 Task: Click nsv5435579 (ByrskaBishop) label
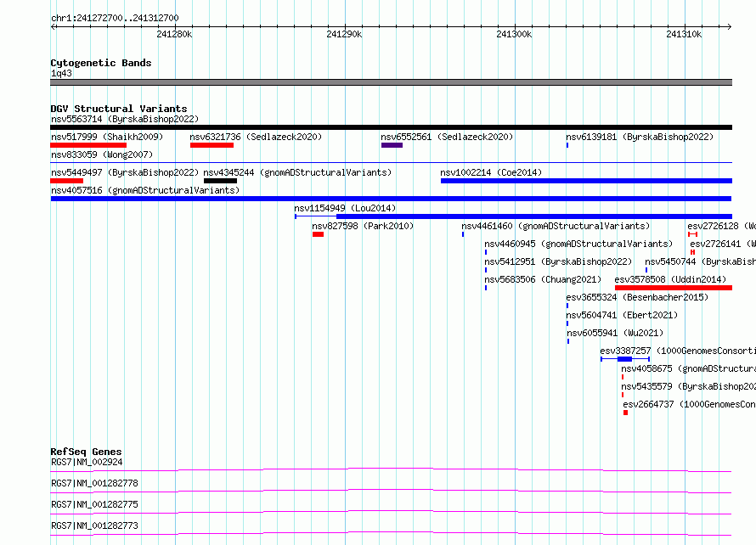point(689,386)
